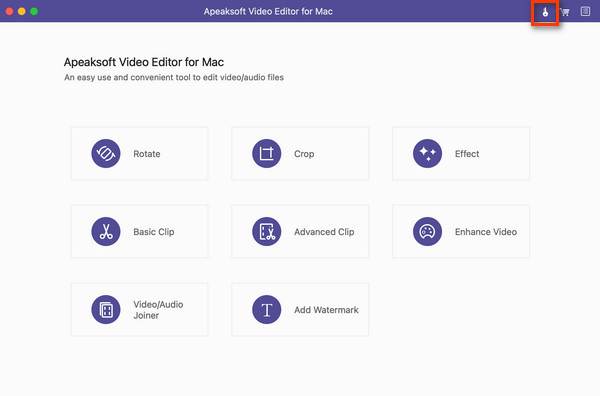Click the Add Watermark T icon
This screenshot has height=396, width=600.
(x=267, y=310)
